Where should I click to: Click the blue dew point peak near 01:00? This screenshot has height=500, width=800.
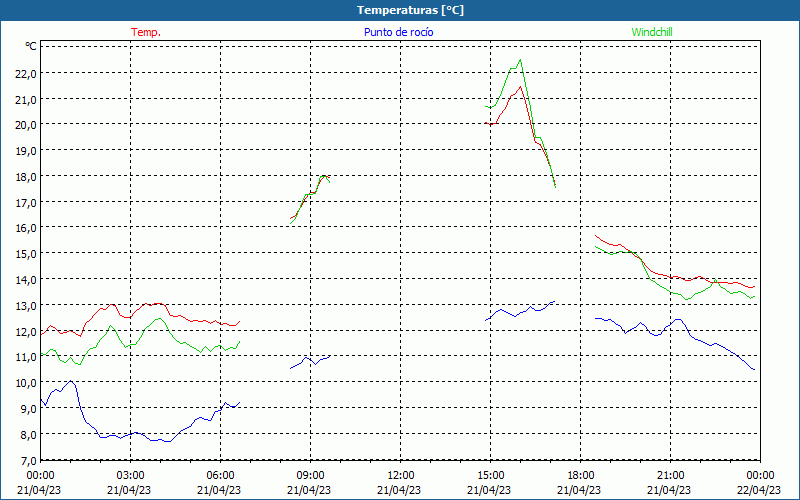click(70, 381)
